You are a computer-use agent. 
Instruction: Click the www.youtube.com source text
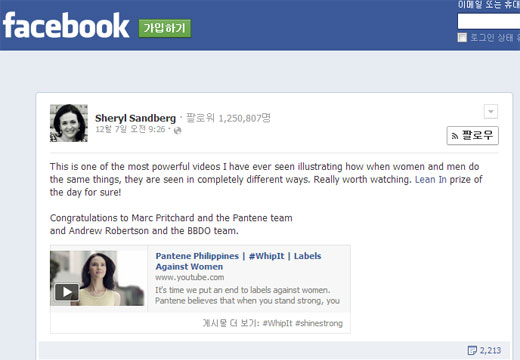[x=190, y=277]
